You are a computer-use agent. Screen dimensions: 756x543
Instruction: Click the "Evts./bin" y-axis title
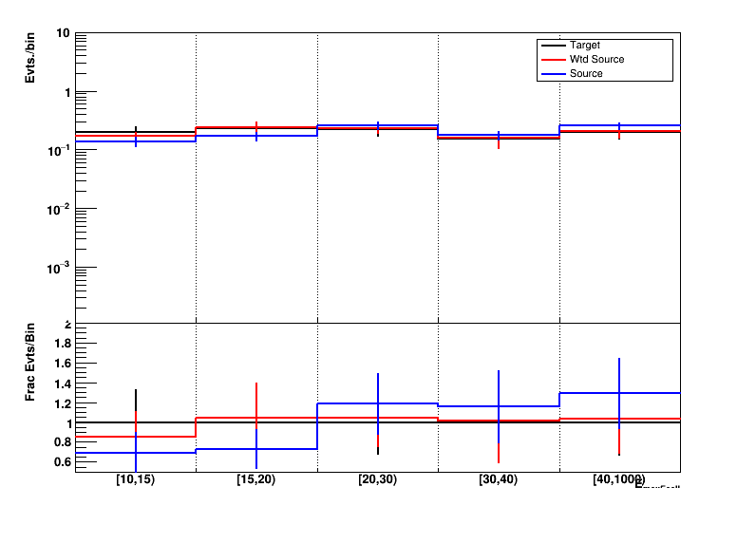click(x=31, y=58)
